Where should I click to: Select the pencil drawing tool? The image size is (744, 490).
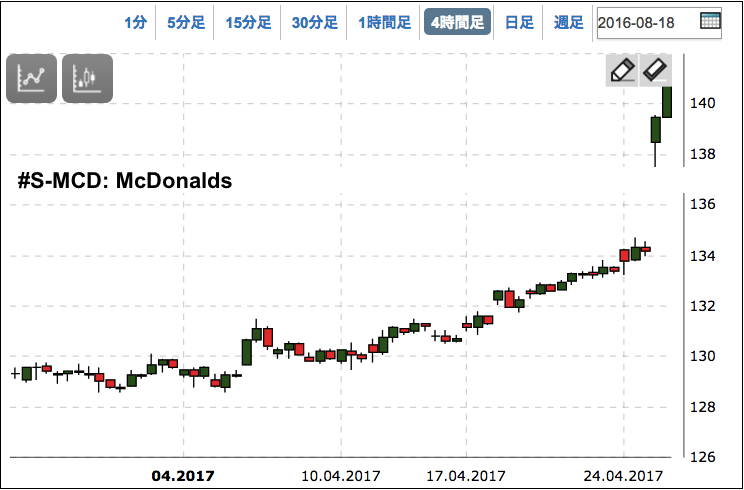tap(622, 71)
